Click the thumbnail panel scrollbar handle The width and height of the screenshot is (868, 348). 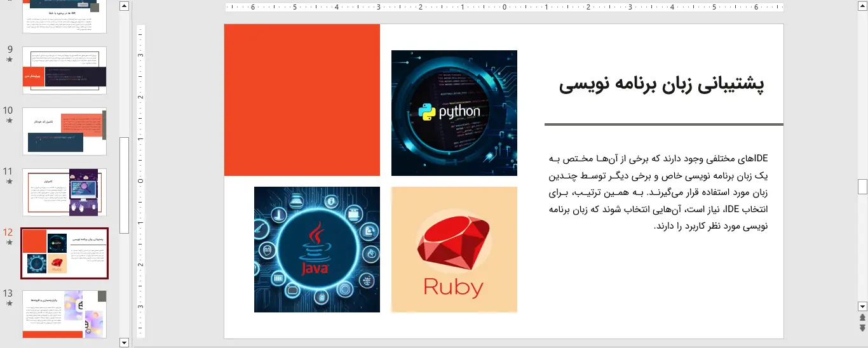(124, 185)
